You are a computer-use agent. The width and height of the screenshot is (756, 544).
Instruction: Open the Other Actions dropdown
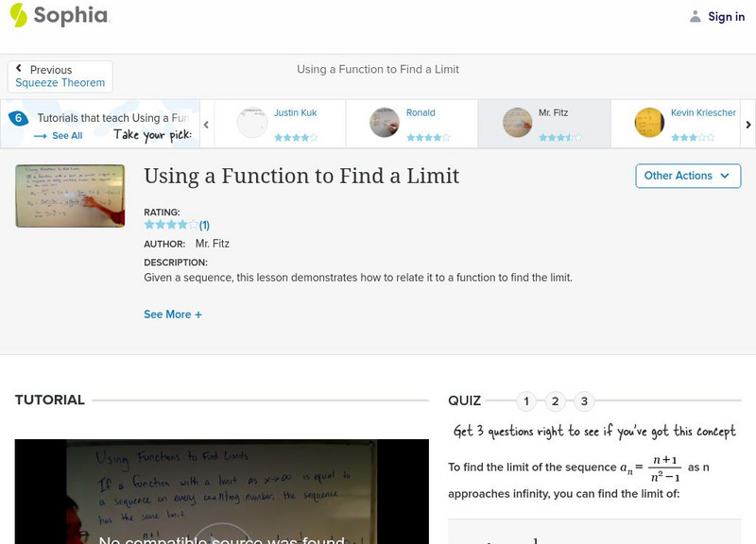tap(687, 176)
